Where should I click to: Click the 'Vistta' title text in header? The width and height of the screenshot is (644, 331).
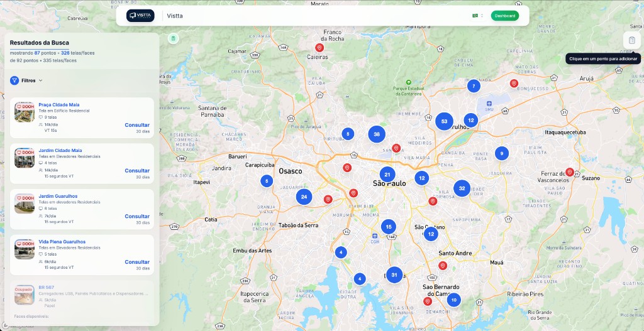click(175, 16)
